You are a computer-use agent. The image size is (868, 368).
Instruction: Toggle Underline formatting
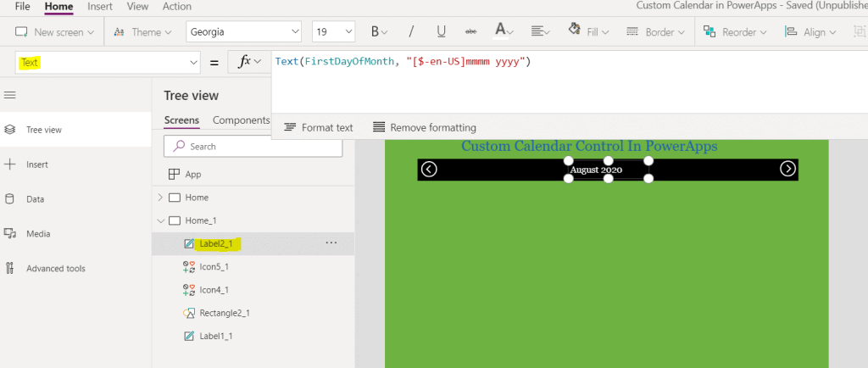point(441,32)
